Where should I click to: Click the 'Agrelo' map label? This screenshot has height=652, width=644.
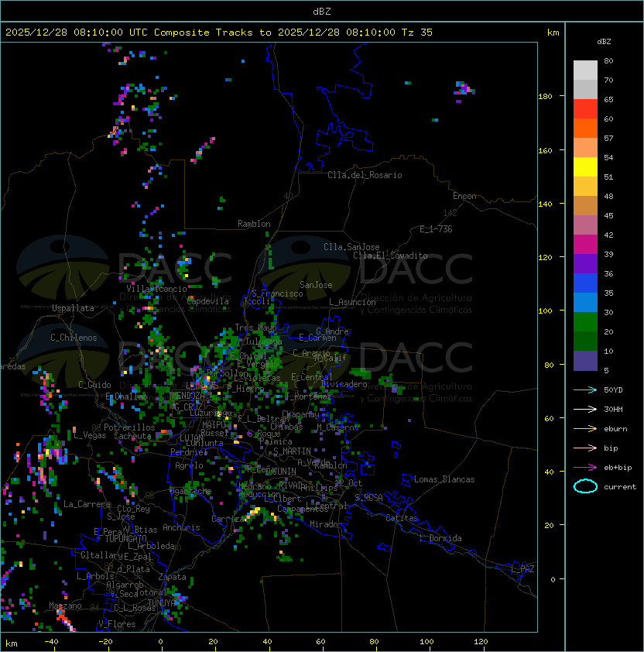tap(189, 465)
